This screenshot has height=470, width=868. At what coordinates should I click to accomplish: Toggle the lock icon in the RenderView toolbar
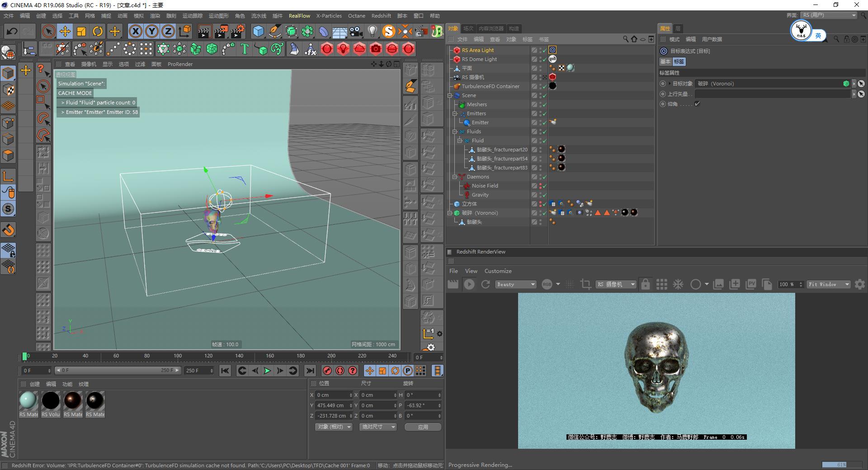pyautogui.click(x=646, y=284)
